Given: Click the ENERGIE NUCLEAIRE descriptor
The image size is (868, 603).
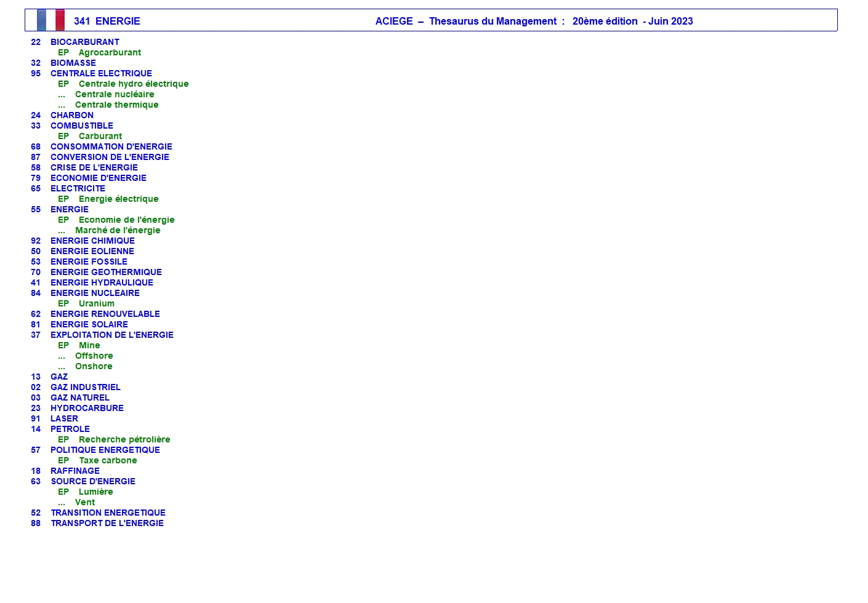Looking at the screenshot, I should coord(95,293).
